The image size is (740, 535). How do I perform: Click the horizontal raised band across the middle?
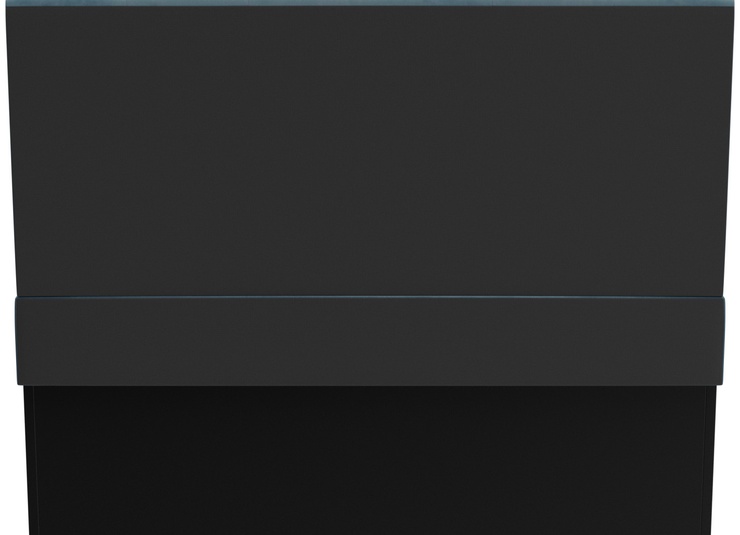pos(370,341)
